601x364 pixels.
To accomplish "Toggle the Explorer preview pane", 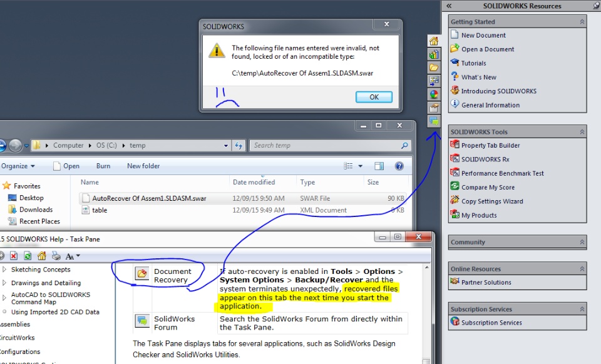I will [379, 166].
